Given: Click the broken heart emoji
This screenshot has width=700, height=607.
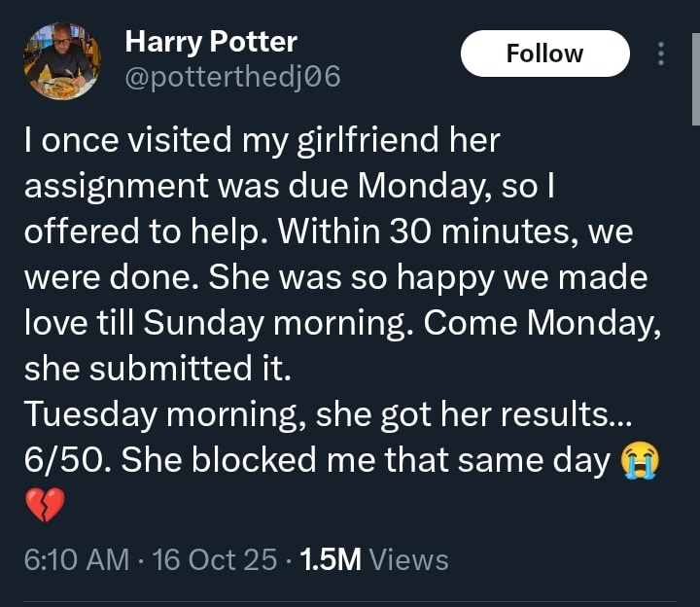Looking at the screenshot, I should pos(45,506).
